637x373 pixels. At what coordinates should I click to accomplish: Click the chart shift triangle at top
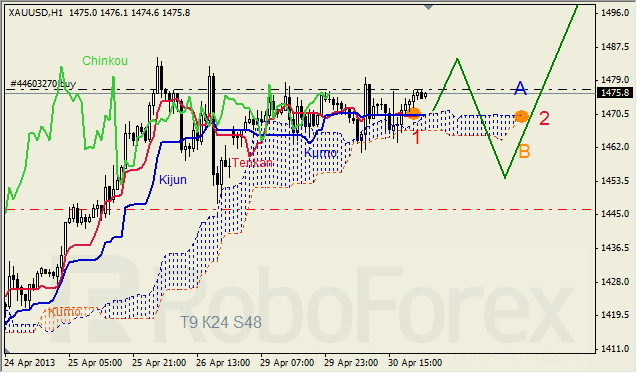tap(429, 7)
